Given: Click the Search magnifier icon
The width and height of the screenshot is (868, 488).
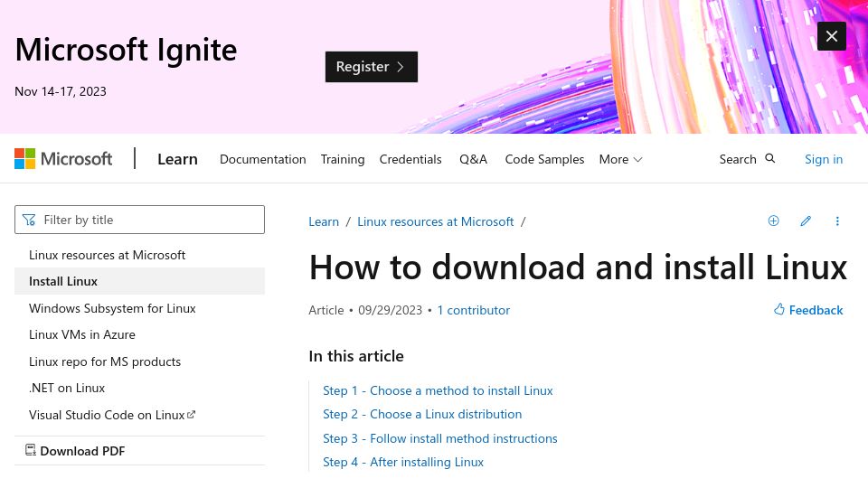Looking at the screenshot, I should [770, 159].
